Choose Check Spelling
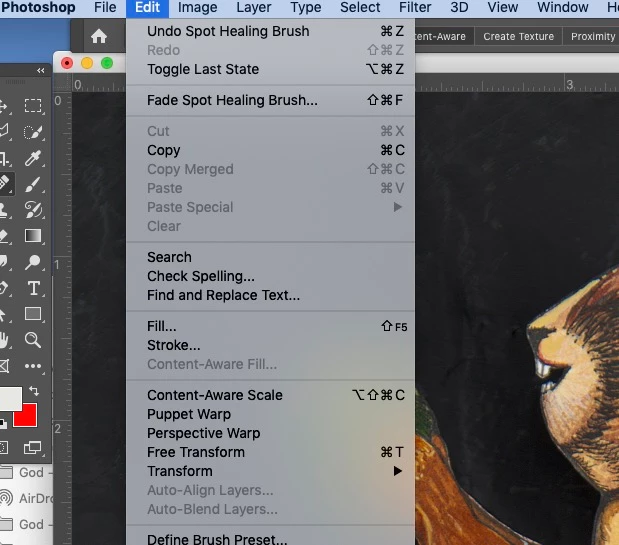The image size is (619, 545). (x=270, y=276)
